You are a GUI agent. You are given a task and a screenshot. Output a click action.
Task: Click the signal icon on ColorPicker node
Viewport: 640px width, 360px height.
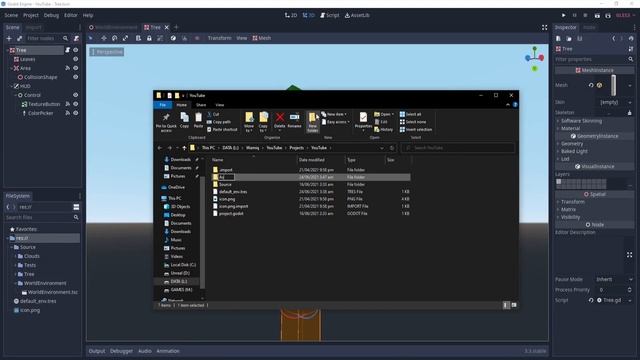pyautogui.click(x=67, y=113)
